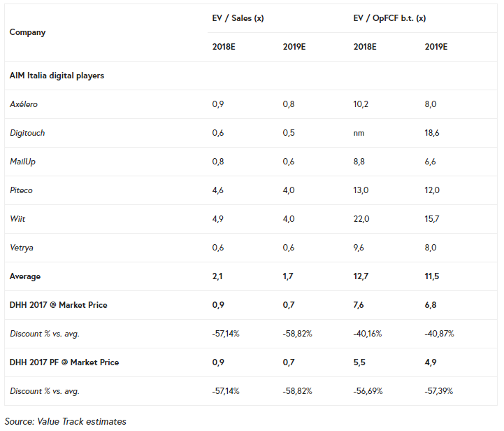This screenshot has height=431, width=504.
Task: Click the EV / OpFCF b.t. (x) header
Action: 389,18
